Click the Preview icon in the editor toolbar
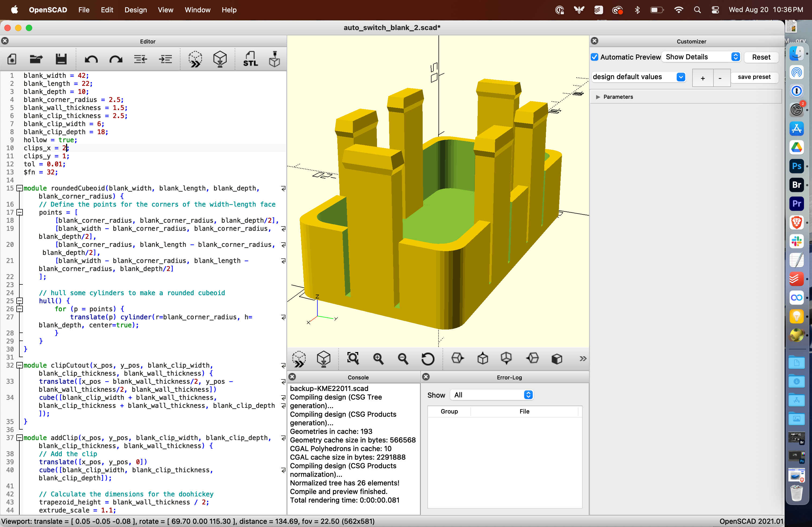Image resolution: width=812 pixels, height=527 pixels. pyautogui.click(x=195, y=59)
